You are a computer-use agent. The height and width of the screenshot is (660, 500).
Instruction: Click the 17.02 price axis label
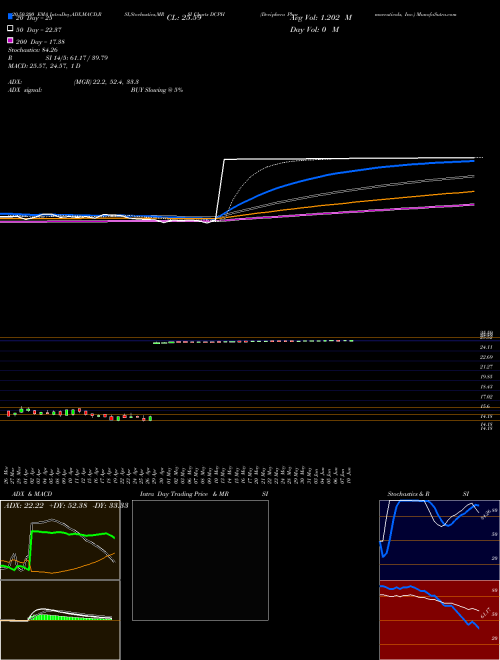click(486, 397)
